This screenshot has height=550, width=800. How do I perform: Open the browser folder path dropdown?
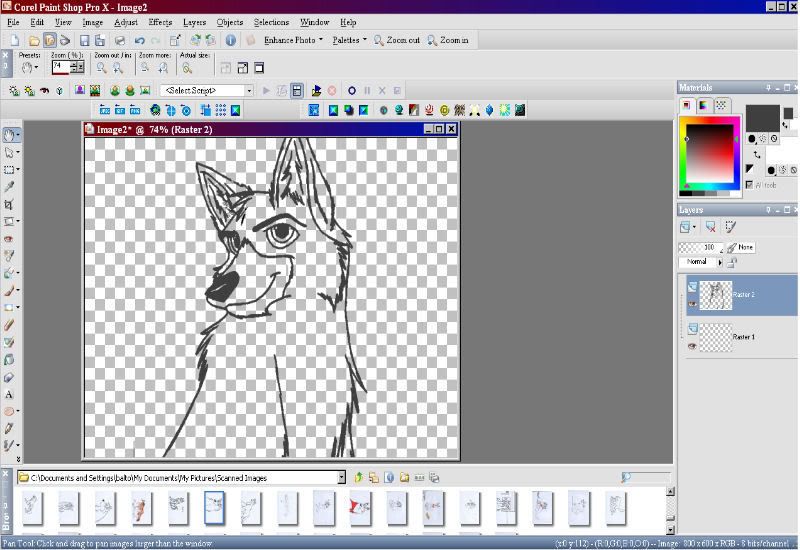341,478
